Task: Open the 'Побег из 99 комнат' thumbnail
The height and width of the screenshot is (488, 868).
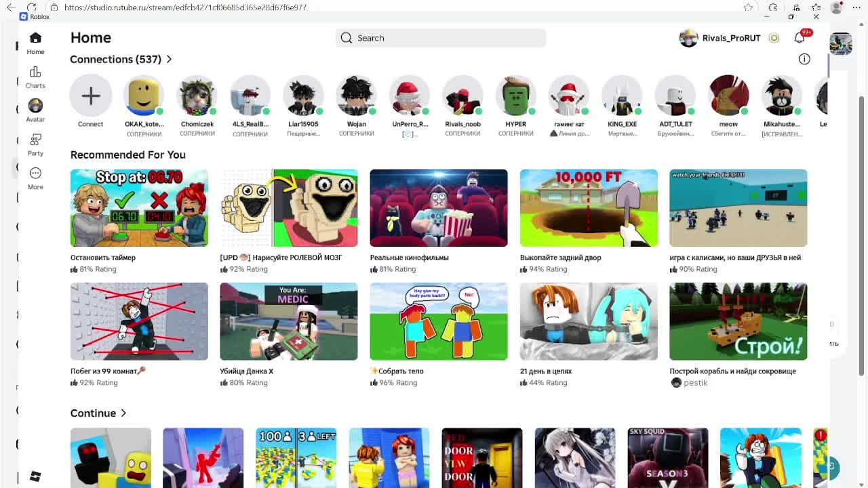Action: (x=139, y=321)
